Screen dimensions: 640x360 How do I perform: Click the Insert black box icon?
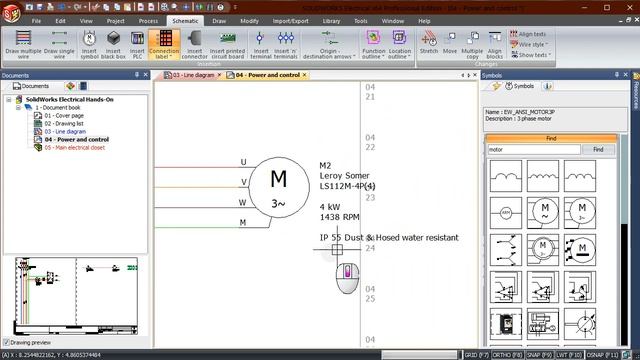pyautogui.click(x=113, y=44)
